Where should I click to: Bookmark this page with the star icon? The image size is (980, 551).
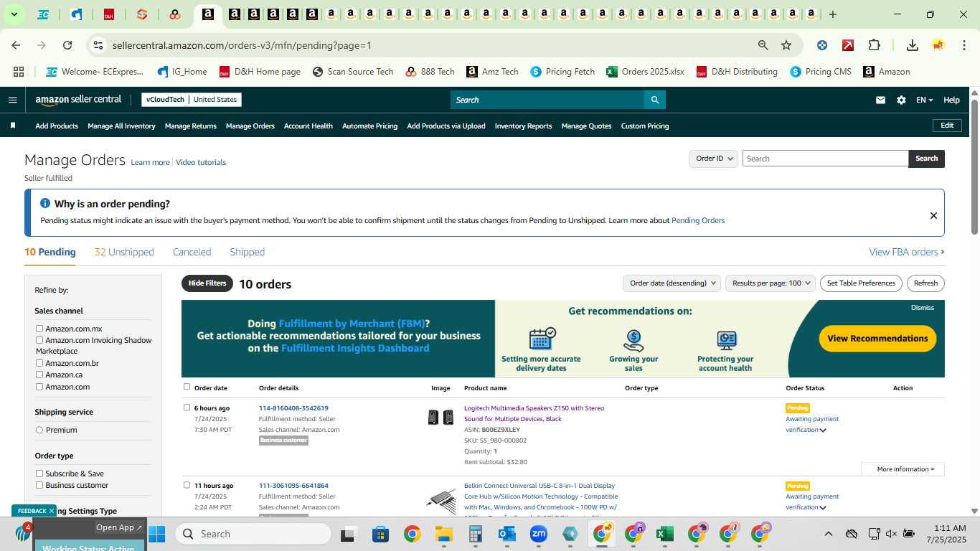(x=786, y=45)
